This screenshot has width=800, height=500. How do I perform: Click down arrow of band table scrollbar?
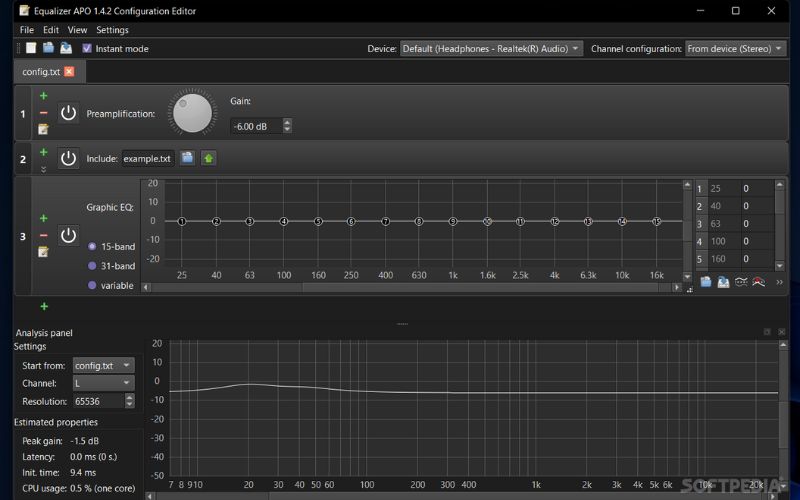(780, 266)
